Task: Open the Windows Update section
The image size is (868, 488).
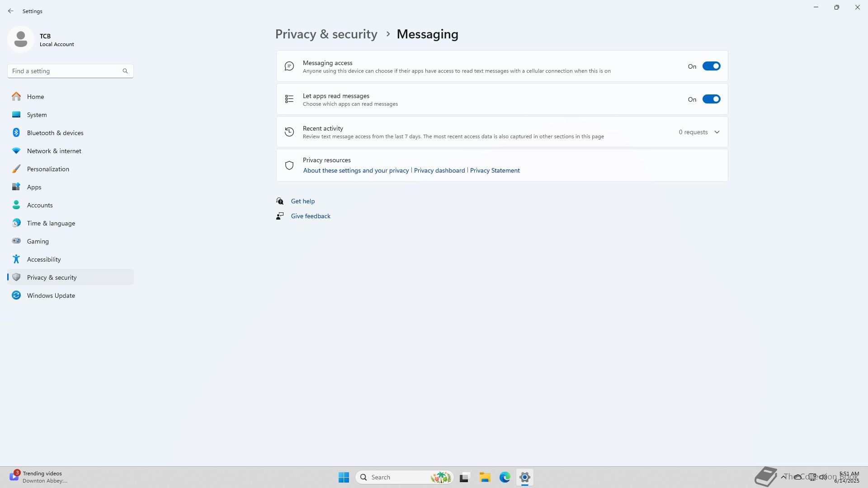Action: 51,296
